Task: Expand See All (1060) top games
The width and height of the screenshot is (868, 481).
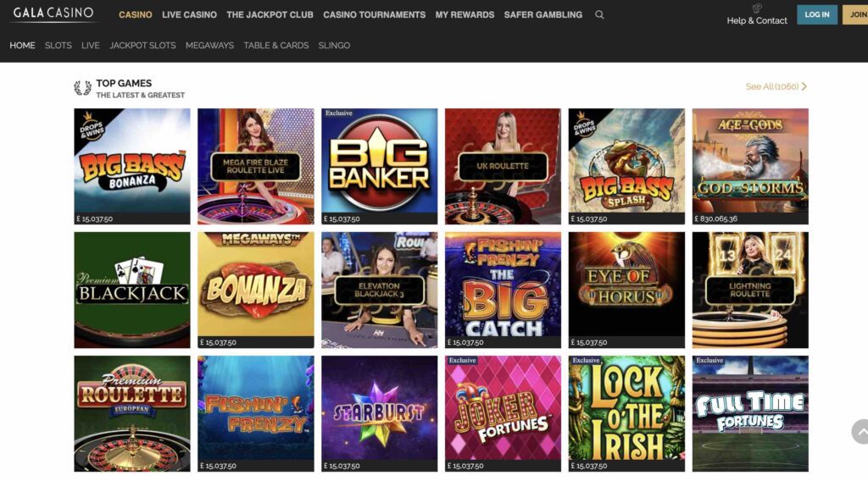Action: tap(776, 87)
